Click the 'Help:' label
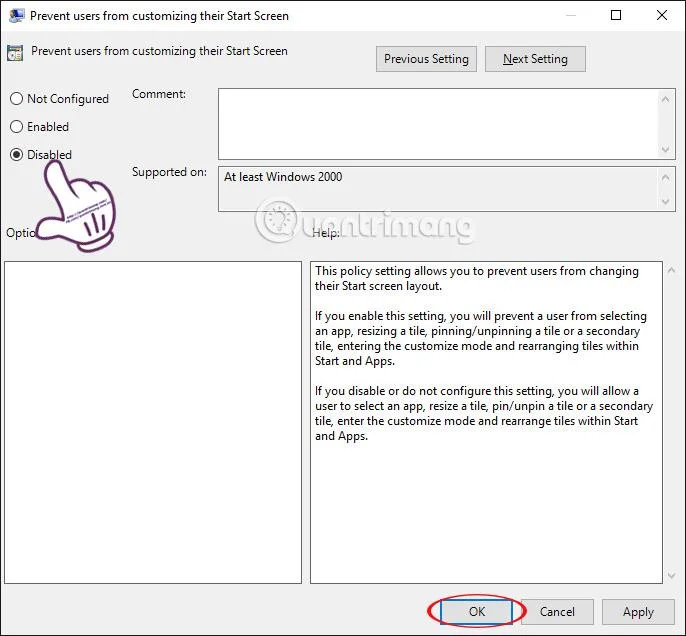The width and height of the screenshot is (686, 636). point(326,233)
